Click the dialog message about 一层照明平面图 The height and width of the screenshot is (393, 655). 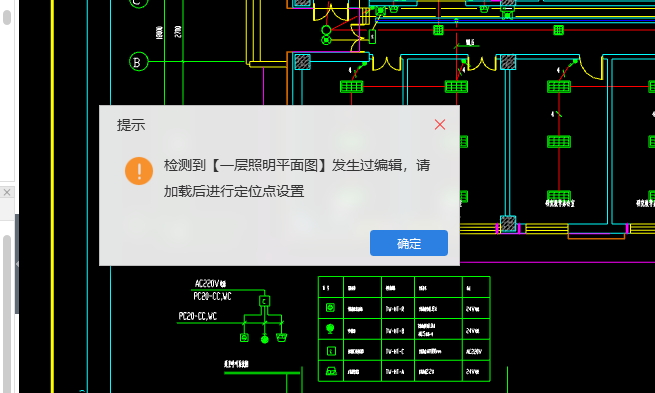(x=297, y=178)
